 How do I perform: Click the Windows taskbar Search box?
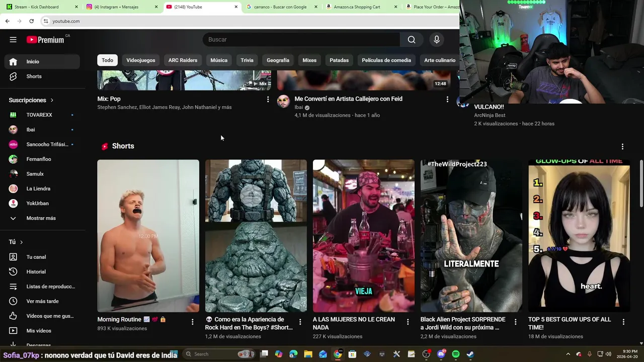[219, 354]
